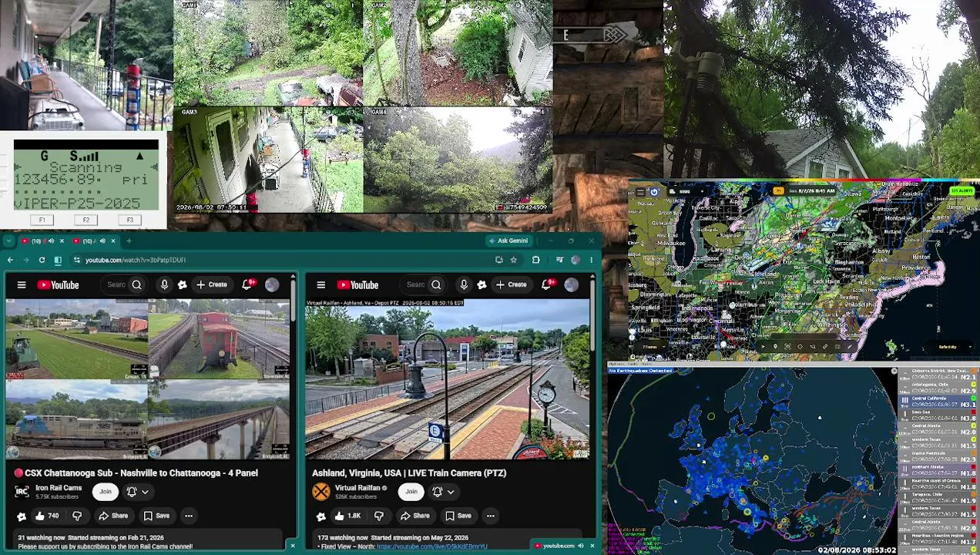Open the green alerts button on weather map
This screenshot has width=980, height=555.
point(962,190)
